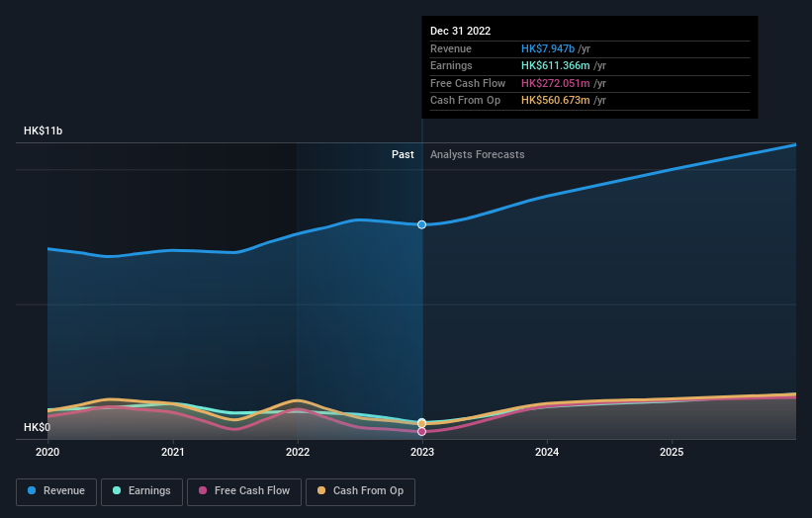Click the Analysts Forecasts label
Screen dimensions: 812x518
pos(478,155)
